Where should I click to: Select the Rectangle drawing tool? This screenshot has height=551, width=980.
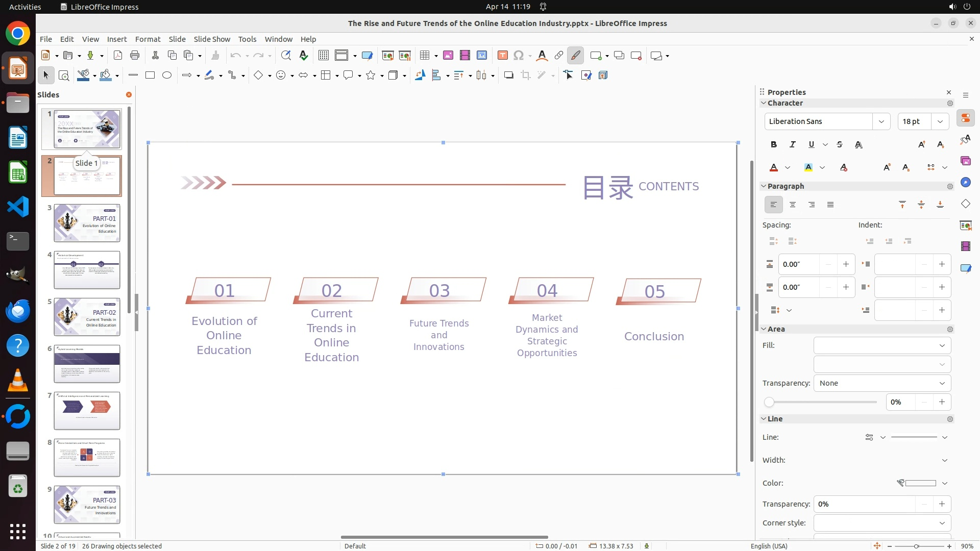150,76
